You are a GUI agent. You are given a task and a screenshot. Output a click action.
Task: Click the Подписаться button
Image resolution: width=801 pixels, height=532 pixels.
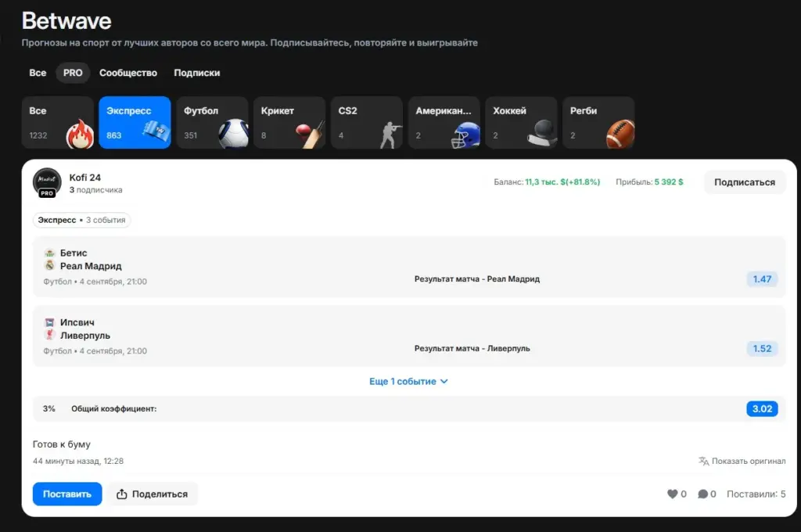[x=745, y=182]
